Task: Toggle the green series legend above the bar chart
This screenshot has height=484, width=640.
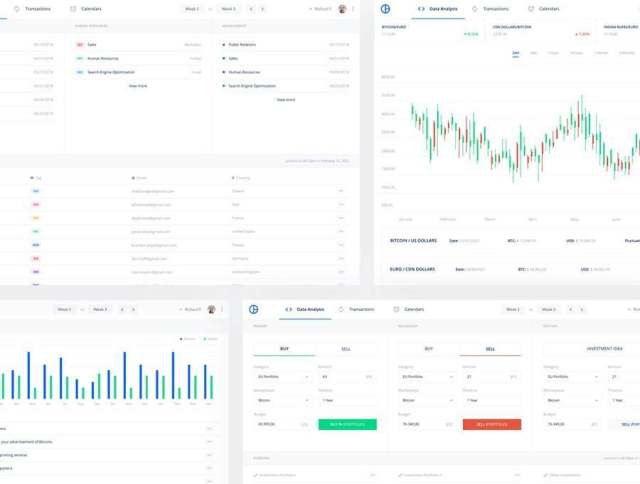Action: 211,339
